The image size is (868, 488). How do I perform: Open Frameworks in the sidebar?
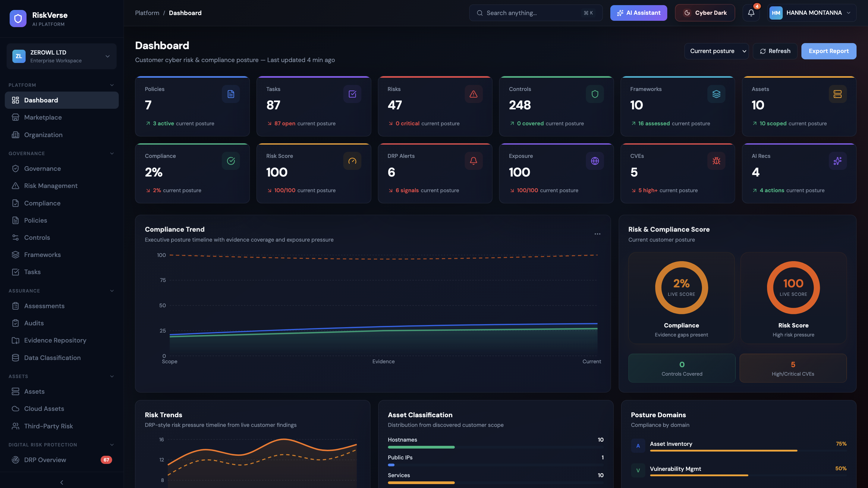coord(62,255)
